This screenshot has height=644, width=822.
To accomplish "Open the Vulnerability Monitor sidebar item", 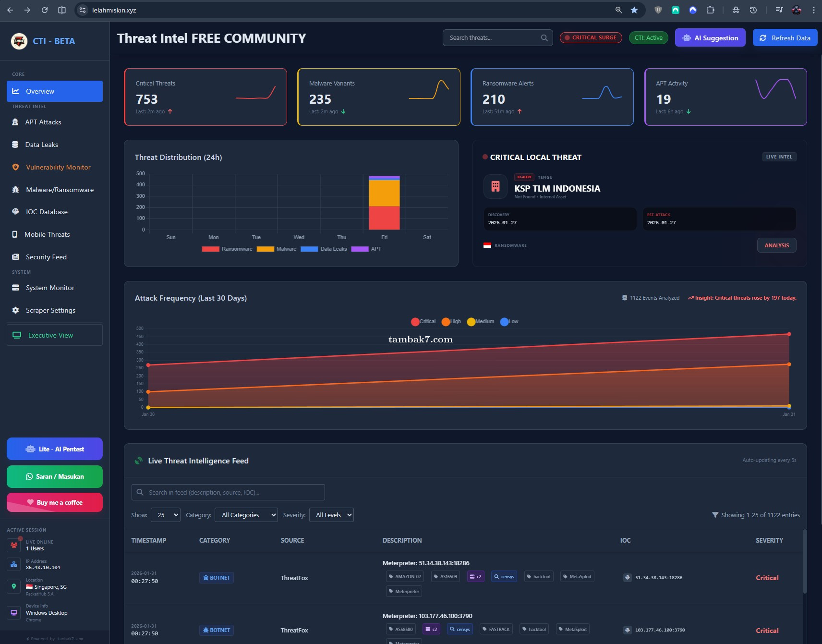I will click(58, 167).
